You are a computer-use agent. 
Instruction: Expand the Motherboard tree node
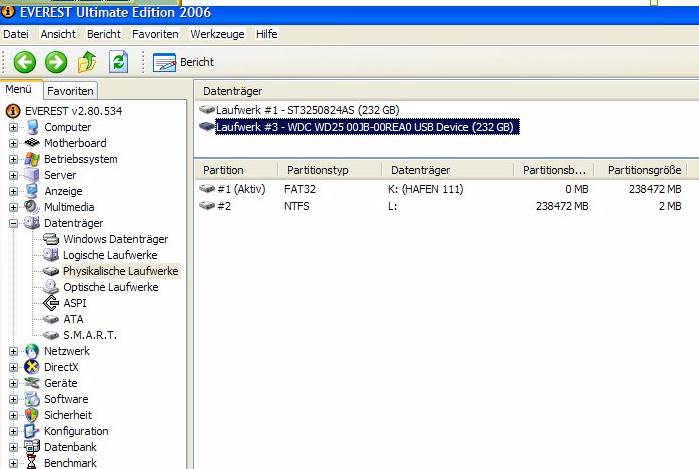coord(13,144)
